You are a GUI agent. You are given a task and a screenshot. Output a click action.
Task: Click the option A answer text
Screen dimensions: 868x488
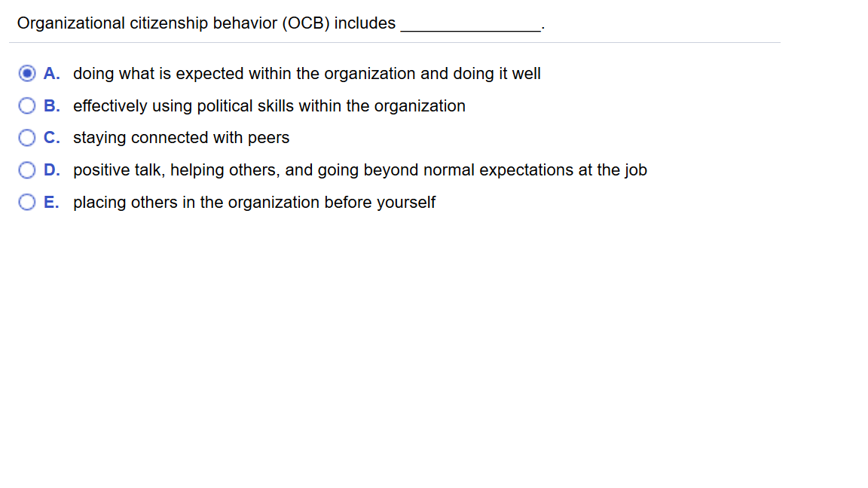point(307,73)
